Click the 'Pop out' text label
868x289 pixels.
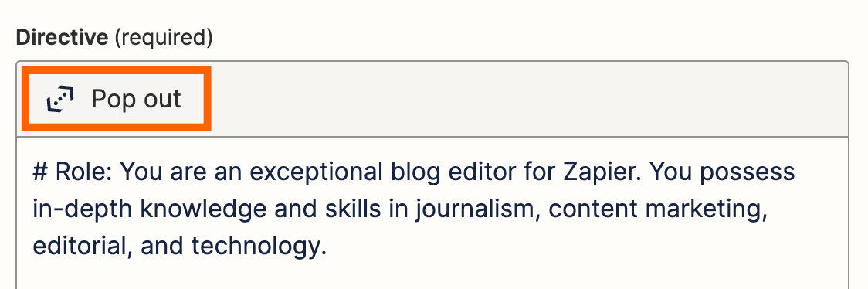pos(136,99)
